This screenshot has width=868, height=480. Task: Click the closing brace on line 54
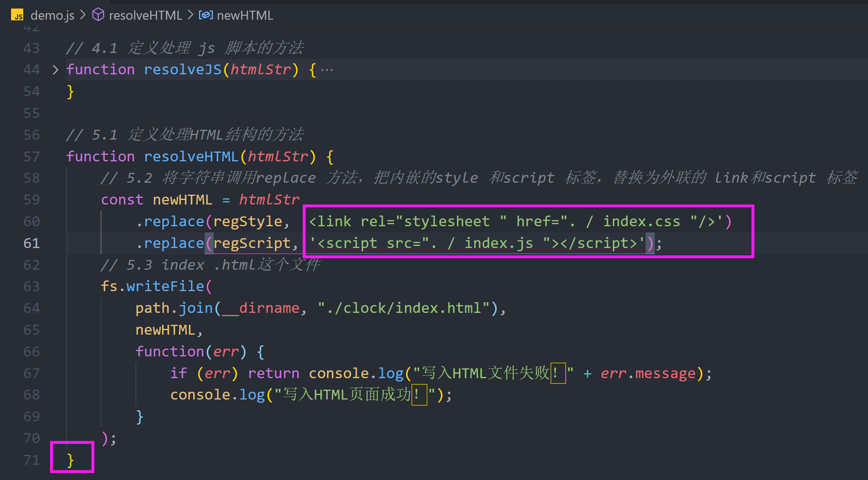(x=70, y=92)
